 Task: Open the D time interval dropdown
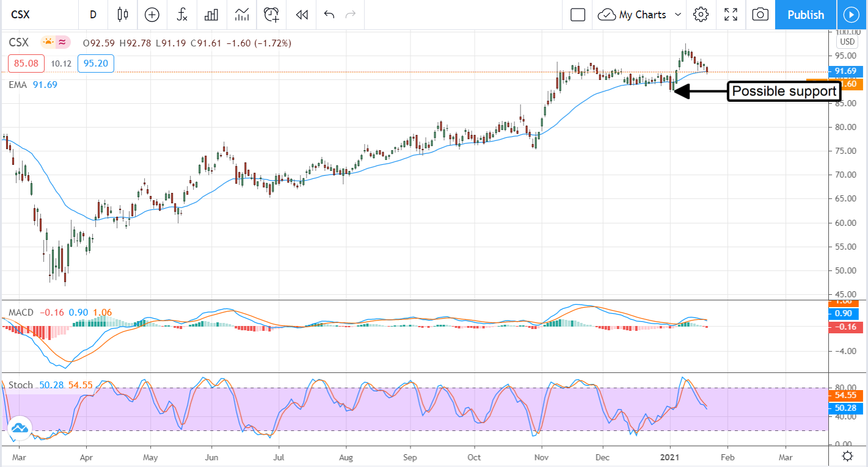click(x=93, y=15)
